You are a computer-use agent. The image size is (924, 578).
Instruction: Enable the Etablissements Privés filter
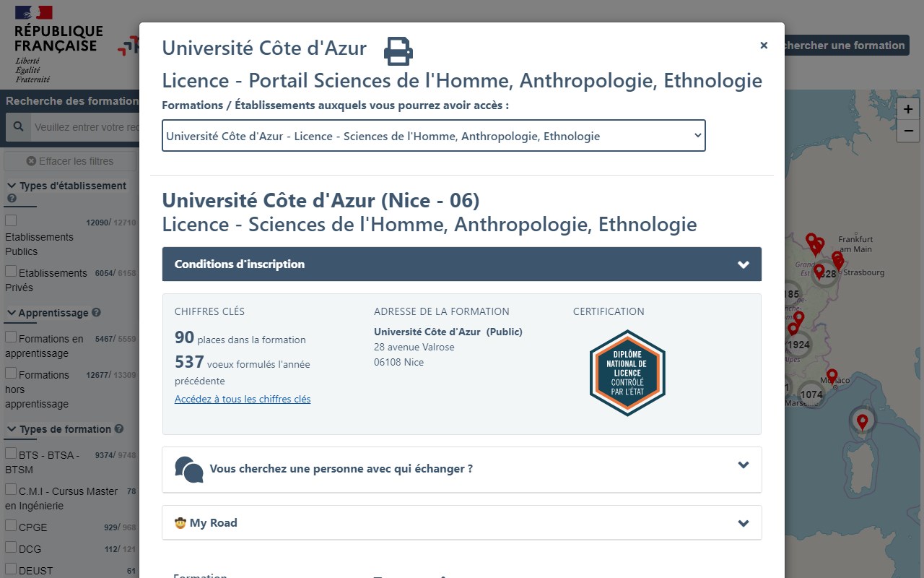coord(11,272)
